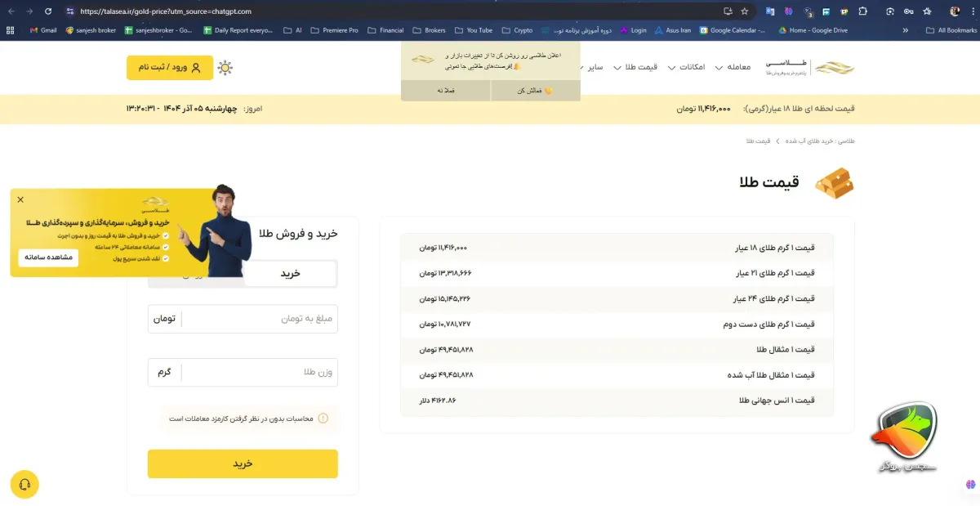
Task: Open the Premiere Pro bookmarks folder
Action: [333, 30]
